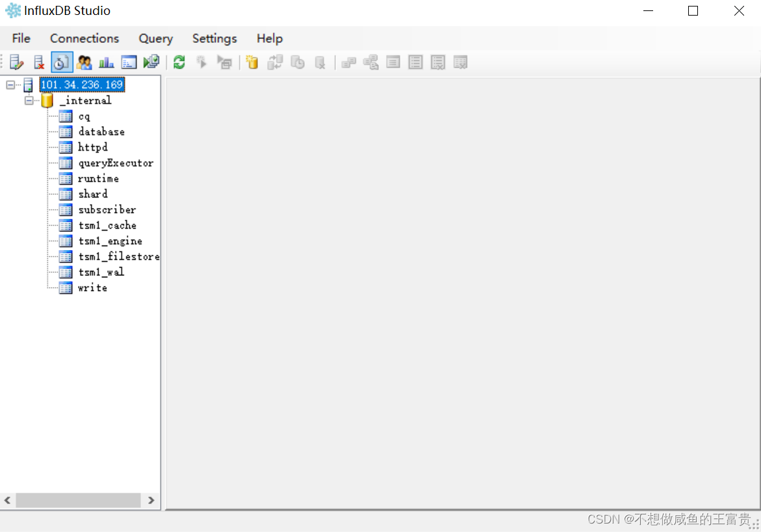Click the first greyed list view icon
Viewport: 761px width, 532px height.
[393, 62]
